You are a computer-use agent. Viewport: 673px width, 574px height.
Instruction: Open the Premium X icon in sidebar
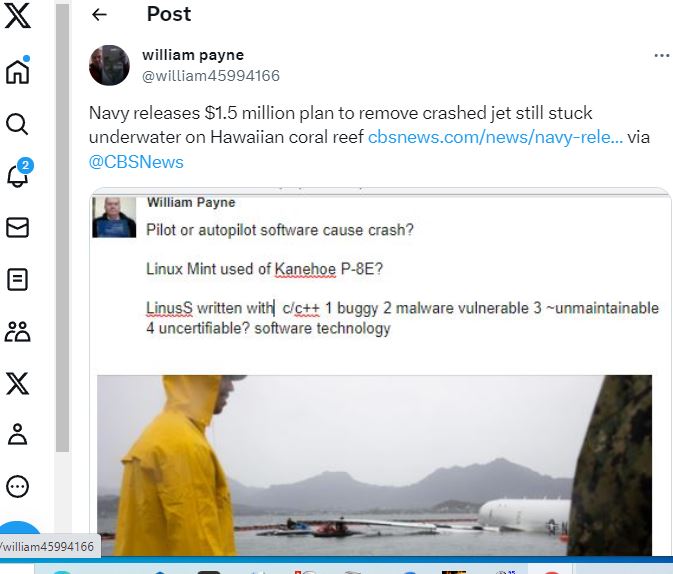pos(18,383)
